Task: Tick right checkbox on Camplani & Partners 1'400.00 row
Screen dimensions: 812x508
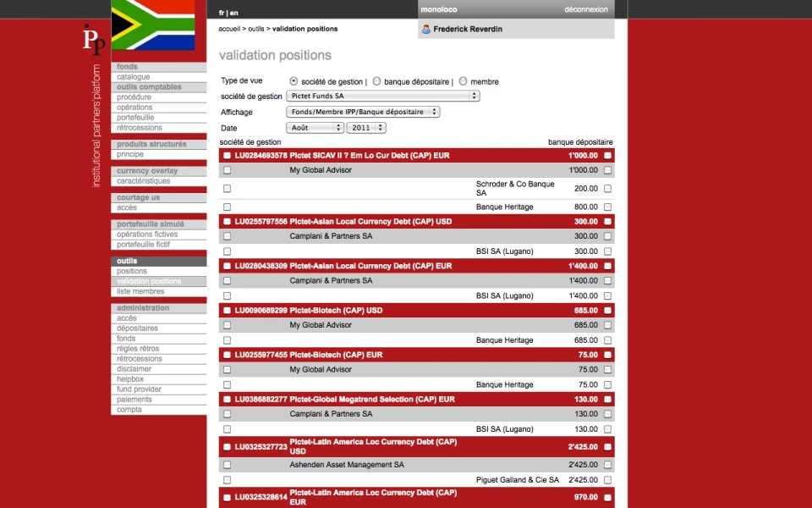Action: (607, 280)
